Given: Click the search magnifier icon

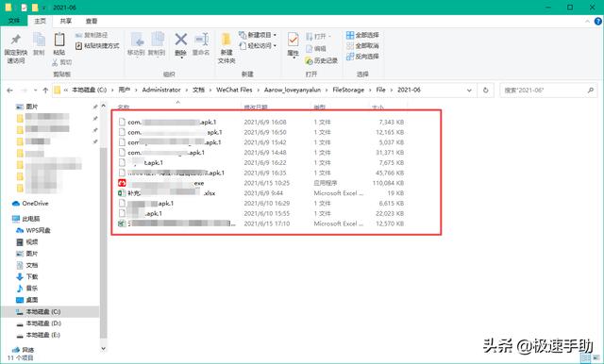Looking at the screenshot, I should coord(591,91).
